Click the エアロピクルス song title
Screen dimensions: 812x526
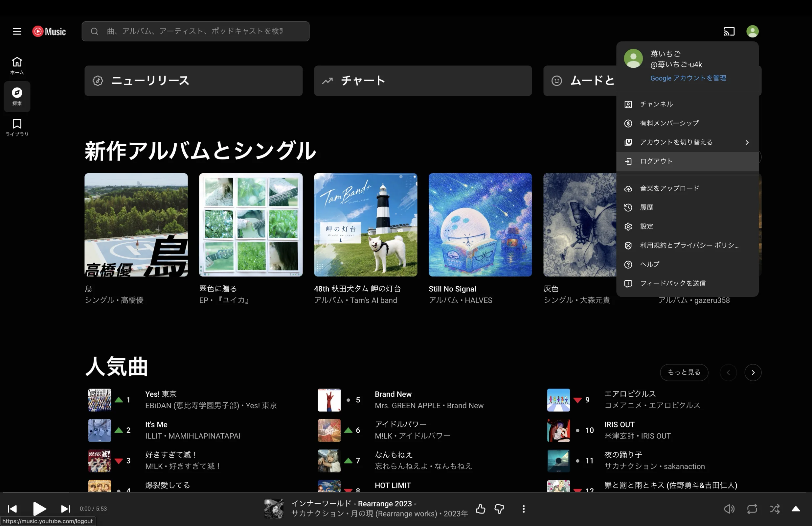pos(630,394)
